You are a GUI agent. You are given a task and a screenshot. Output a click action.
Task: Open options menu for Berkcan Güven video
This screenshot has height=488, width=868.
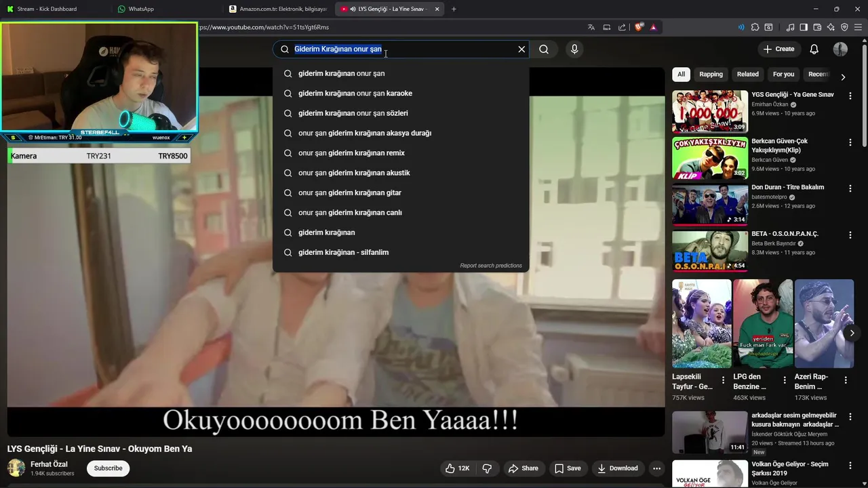[850, 142]
